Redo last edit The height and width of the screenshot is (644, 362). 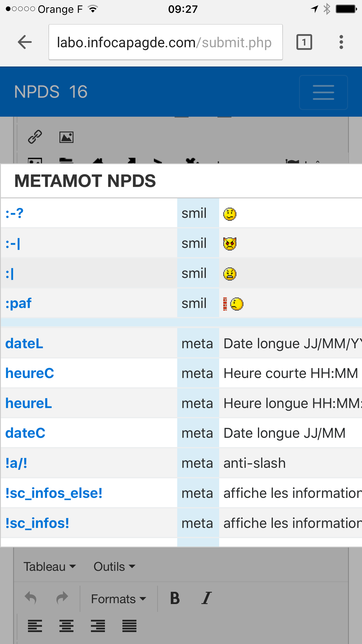pos(62,598)
